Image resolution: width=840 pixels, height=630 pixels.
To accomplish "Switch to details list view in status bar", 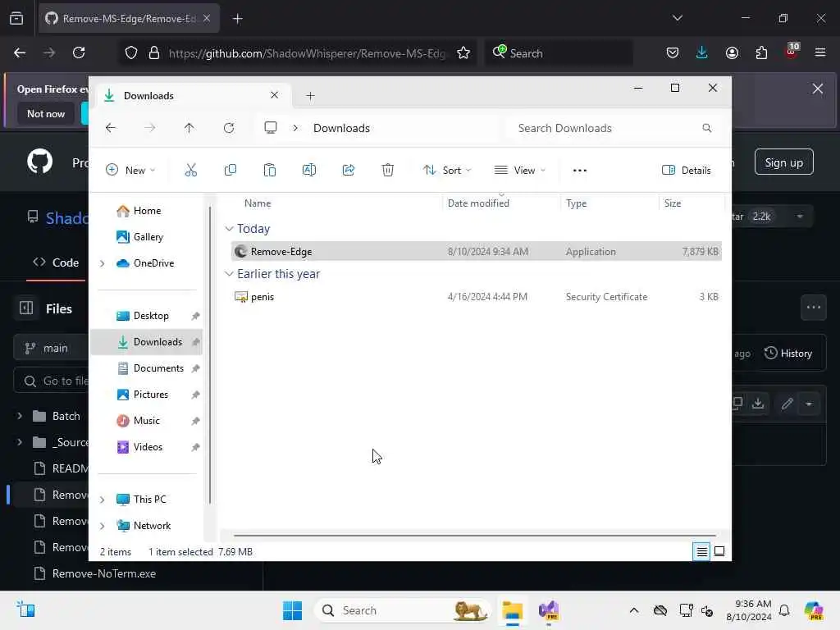I will click(701, 551).
